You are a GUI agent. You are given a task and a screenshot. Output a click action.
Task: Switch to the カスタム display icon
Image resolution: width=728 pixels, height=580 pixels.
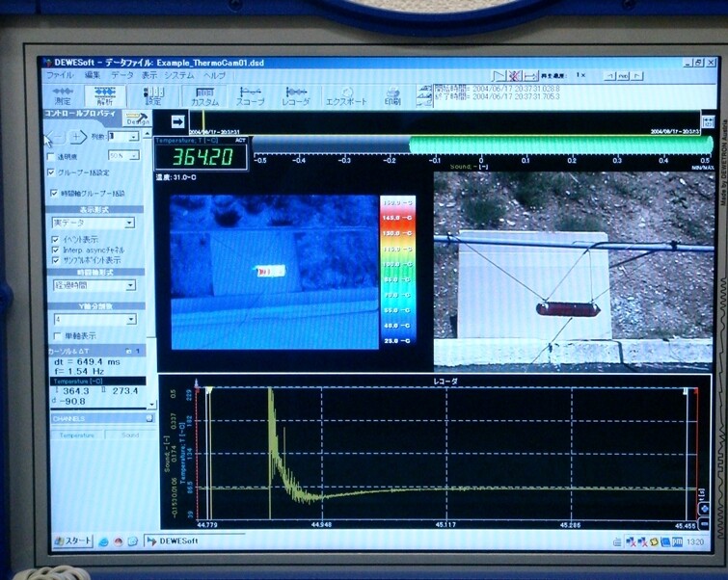(x=204, y=95)
